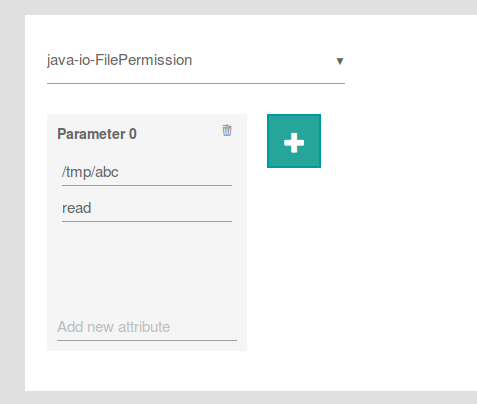
Task: Open the java-io-FilePermission dropdown arrow
Action: tap(340, 61)
